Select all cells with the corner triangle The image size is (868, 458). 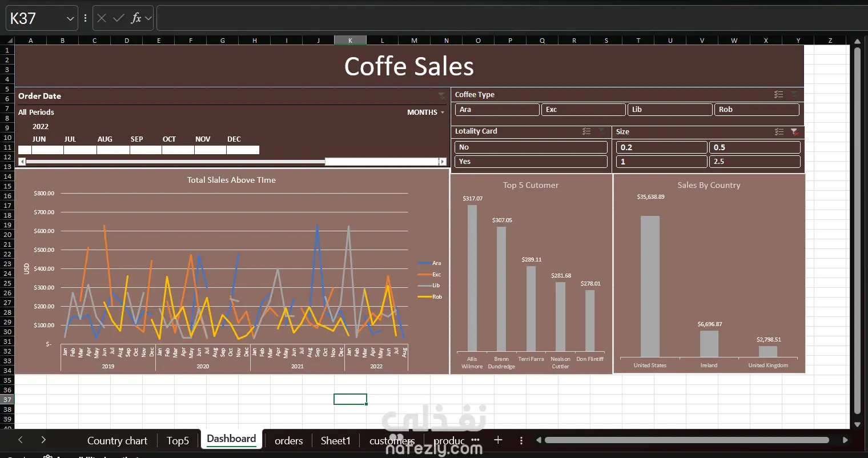(x=10, y=41)
